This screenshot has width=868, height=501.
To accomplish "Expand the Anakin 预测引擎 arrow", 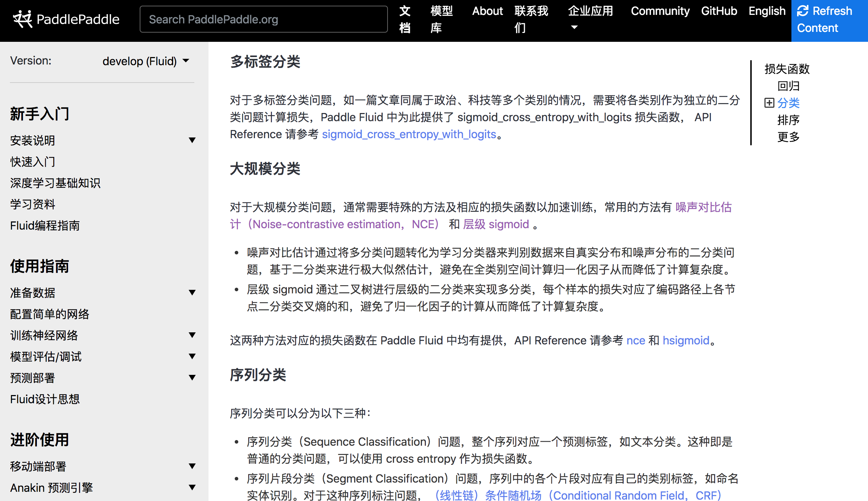I will [x=192, y=488].
